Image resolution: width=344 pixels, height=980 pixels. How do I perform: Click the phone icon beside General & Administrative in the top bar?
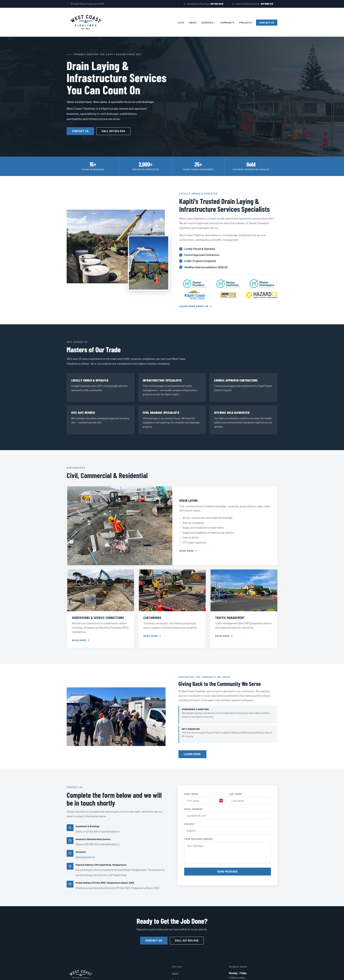click(x=233, y=4)
